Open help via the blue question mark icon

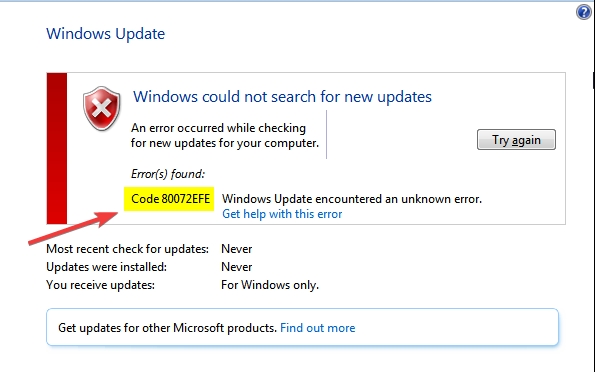[x=584, y=12]
